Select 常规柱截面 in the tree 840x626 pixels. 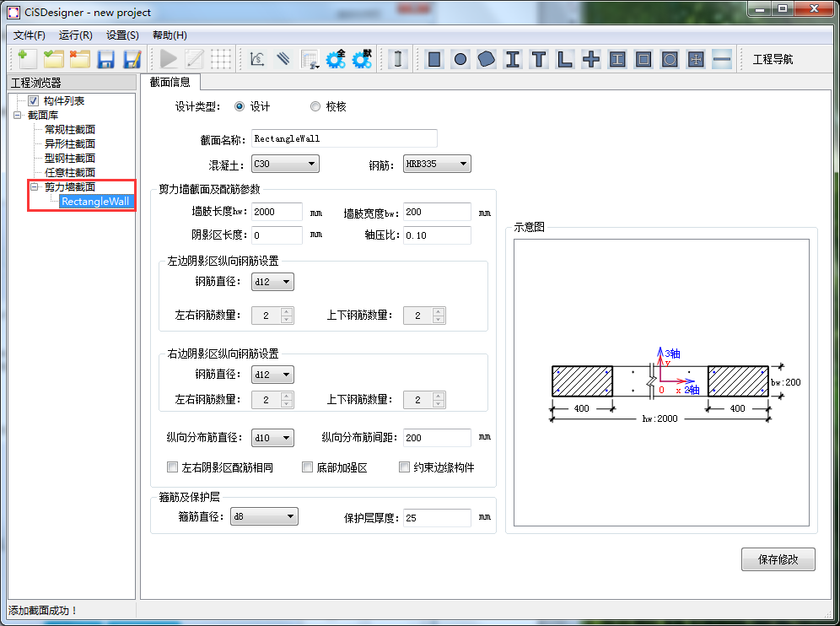70,129
